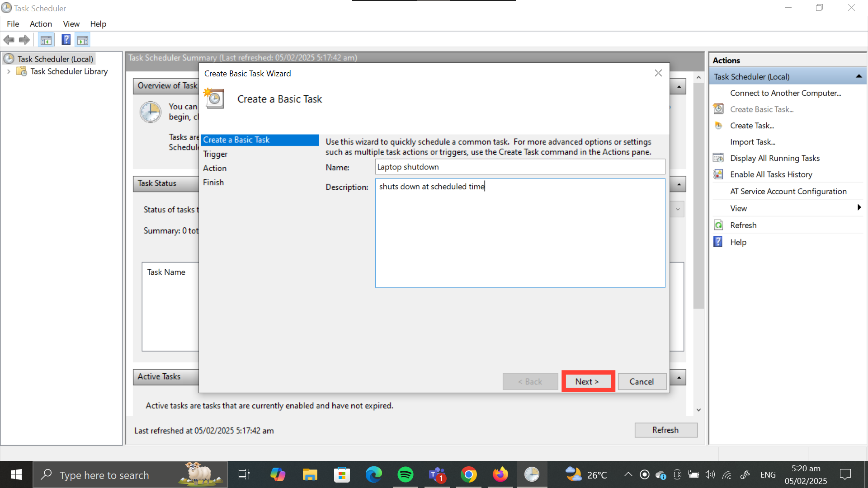
Task: Click the Show/Hide Console Tree toolbar icon
Action: point(46,40)
